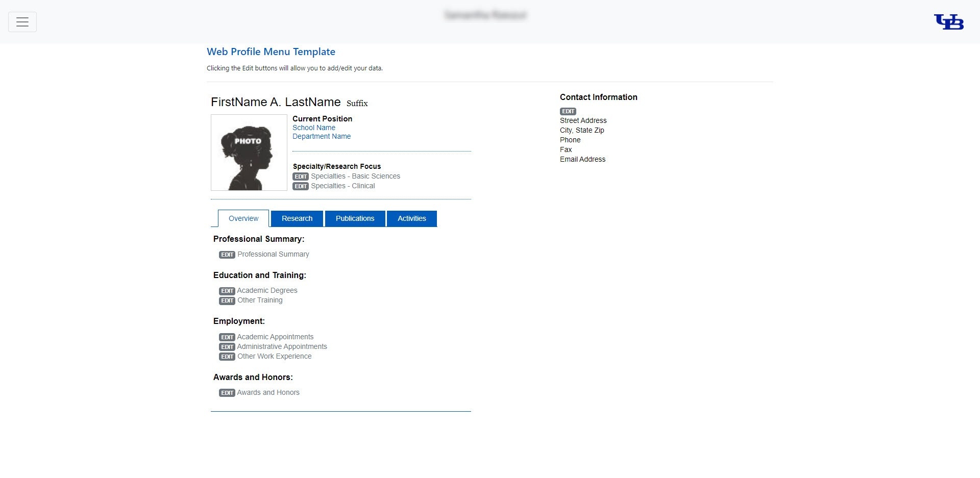Click EDIT icon for Specialties - Clinical
This screenshot has height=478, width=980.
coord(301,186)
